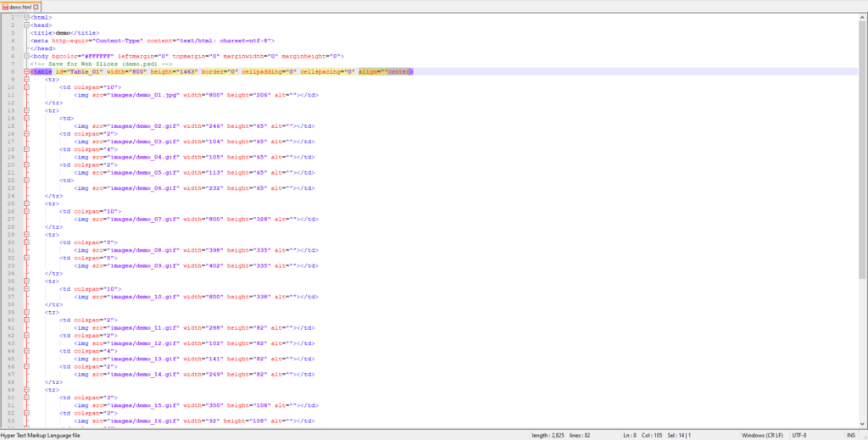
Task: Collapse the td fold on line 30
Action: (26, 242)
